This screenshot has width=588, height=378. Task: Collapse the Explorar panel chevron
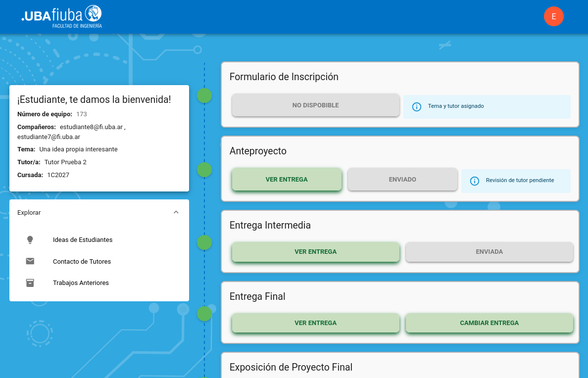coord(176,212)
